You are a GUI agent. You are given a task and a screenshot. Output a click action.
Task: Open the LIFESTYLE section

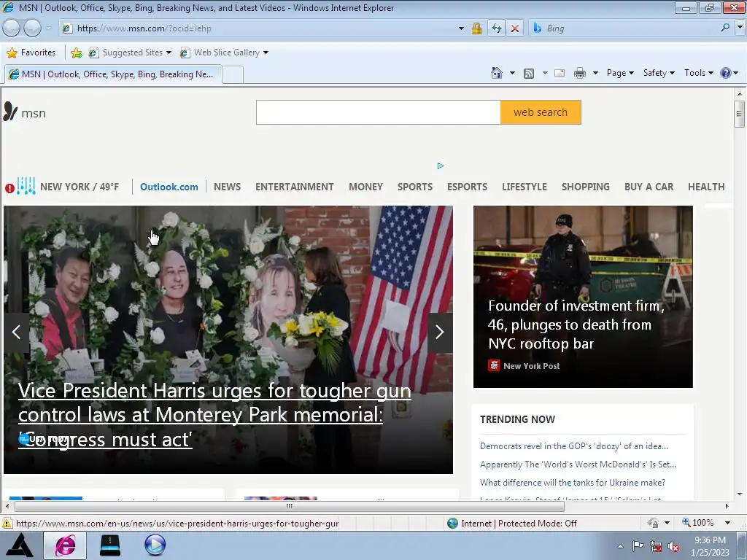(525, 187)
